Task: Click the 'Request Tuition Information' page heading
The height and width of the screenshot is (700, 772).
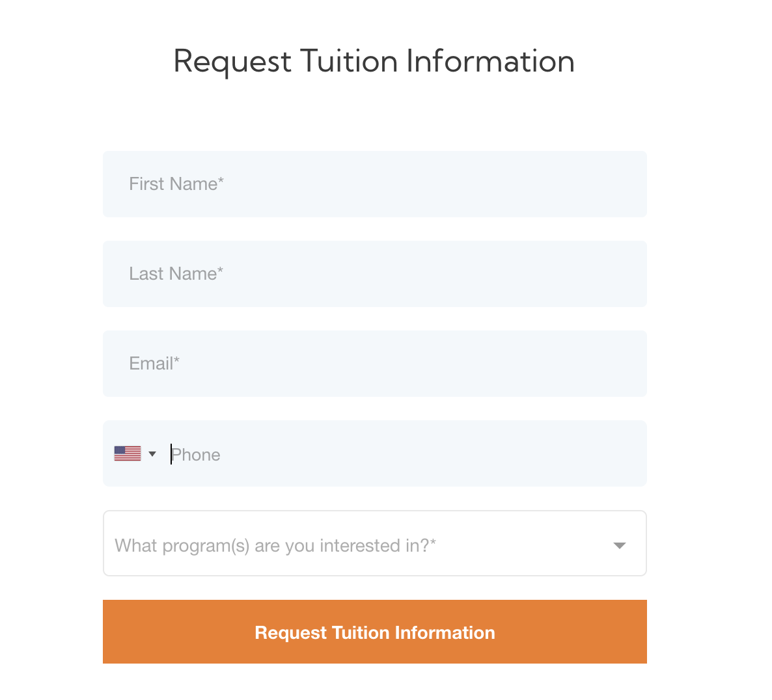Action: click(x=374, y=62)
